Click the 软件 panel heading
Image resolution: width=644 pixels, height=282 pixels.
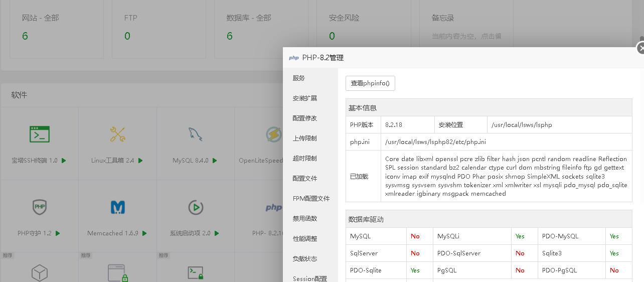click(19, 95)
